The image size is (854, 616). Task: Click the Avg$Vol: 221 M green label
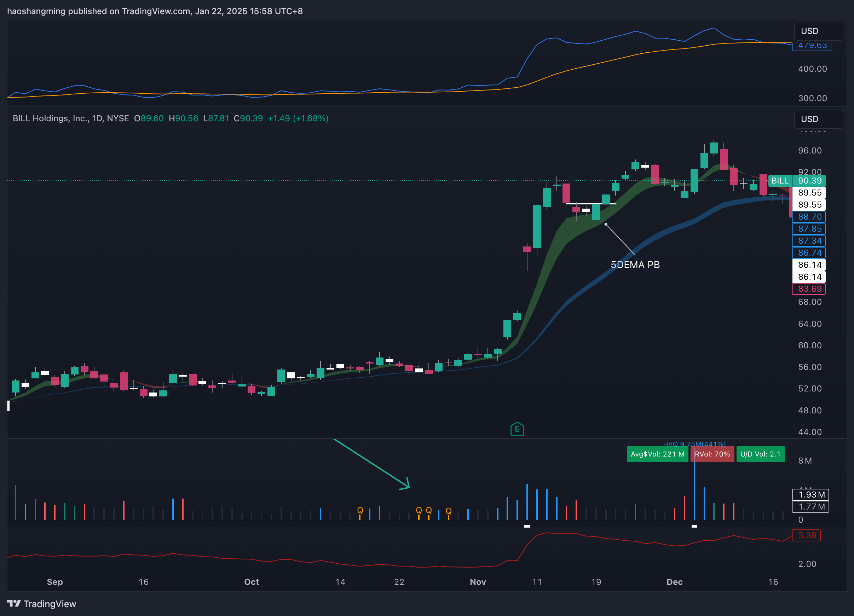pyautogui.click(x=657, y=454)
